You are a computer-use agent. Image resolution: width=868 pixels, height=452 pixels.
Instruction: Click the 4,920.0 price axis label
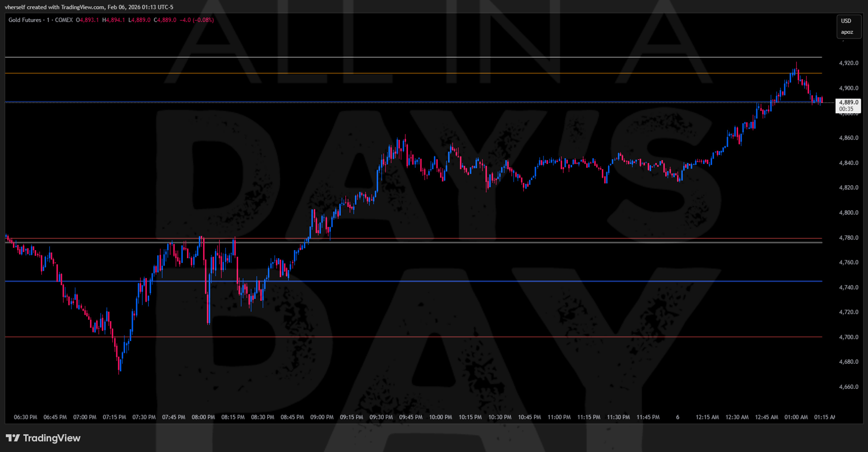coord(849,63)
